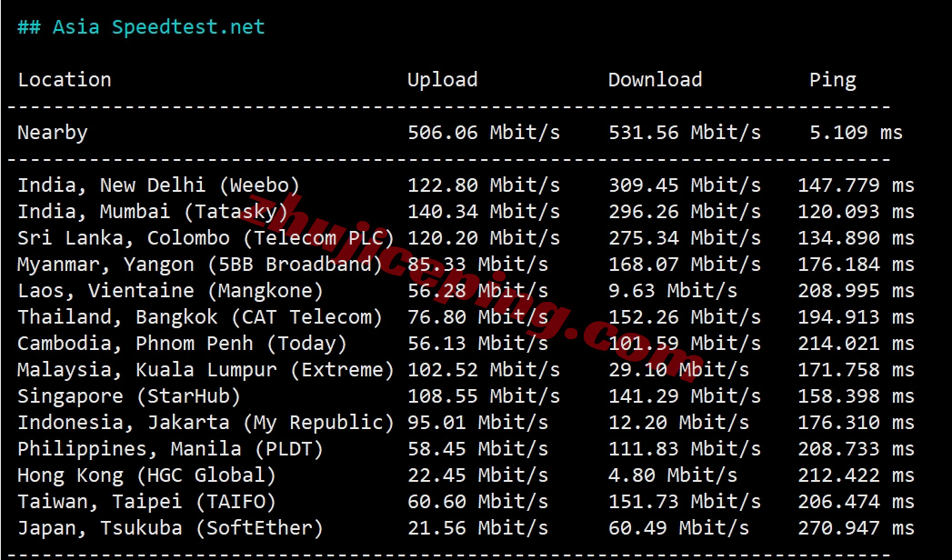Image resolution: width=952 pixels, height=560 pixels.
Task: Click 'Myanmar, Yangon (5BB Broadband)' location
Action: (x=200, y=265)
